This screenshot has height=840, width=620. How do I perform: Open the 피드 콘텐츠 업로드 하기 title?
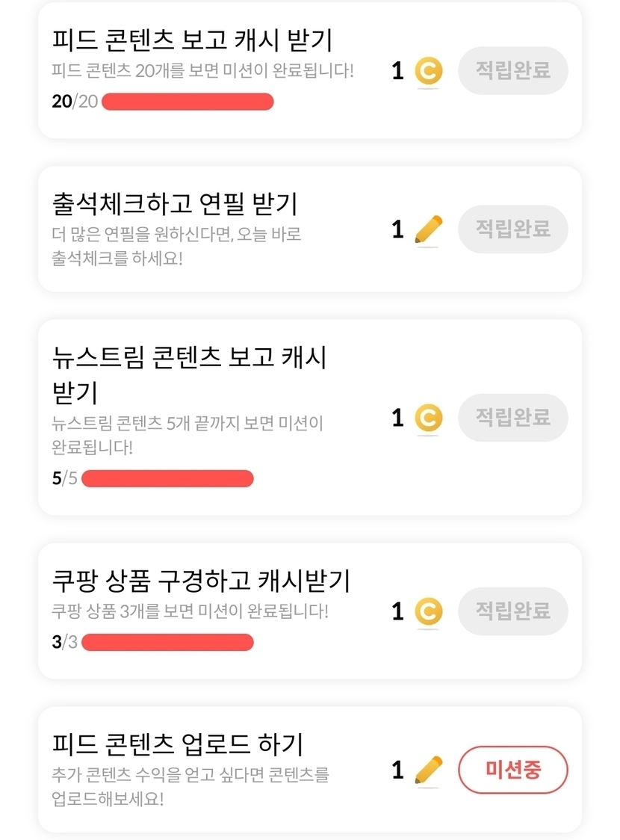pyautogui.click(x=178, y=744)
